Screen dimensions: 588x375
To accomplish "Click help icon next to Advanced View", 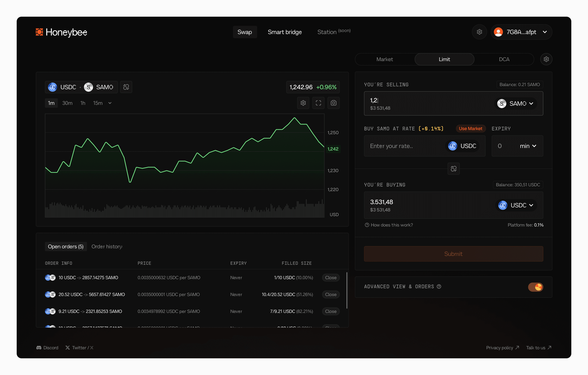I will click(x=439, y=286).
